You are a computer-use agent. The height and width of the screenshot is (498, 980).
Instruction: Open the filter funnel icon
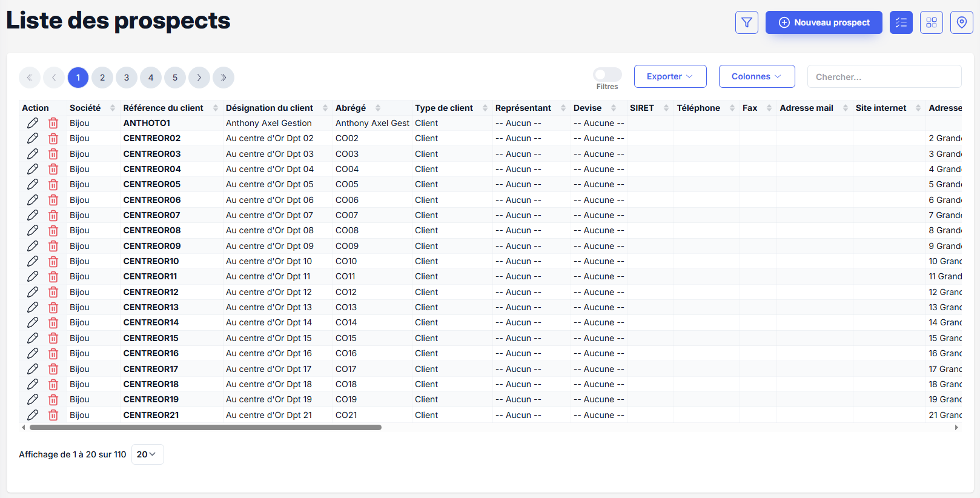point(746,22)
